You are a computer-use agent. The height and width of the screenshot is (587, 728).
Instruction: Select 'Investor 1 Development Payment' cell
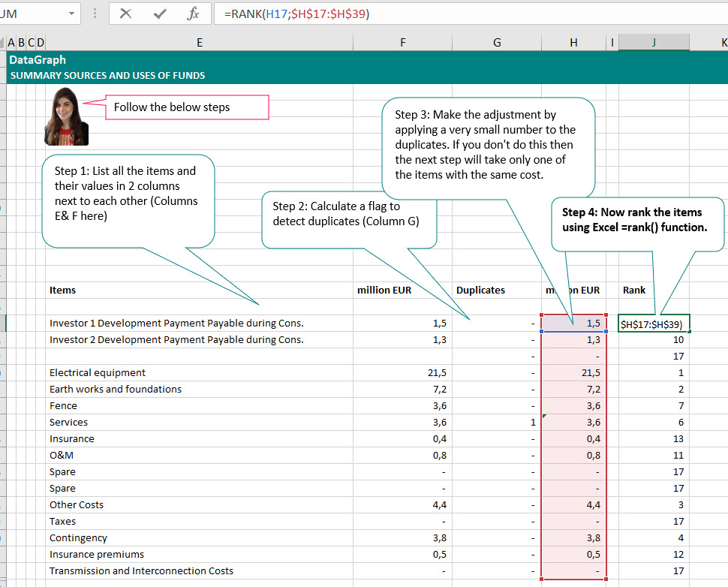click(x=199, y=324)
